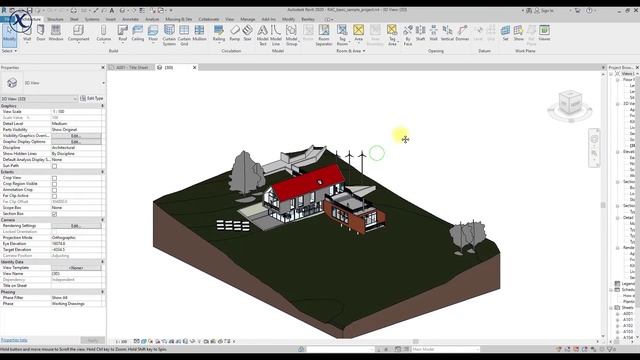Choose the Model Line tool
640x360 pixels.
[276, 35]
